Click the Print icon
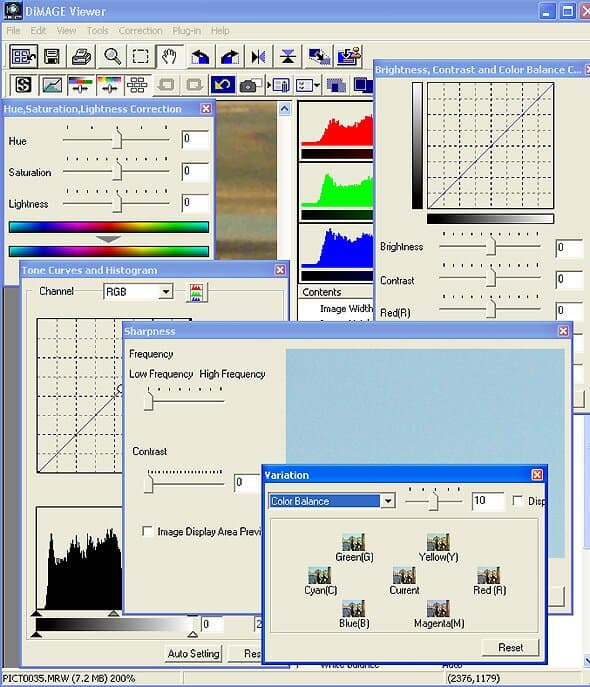The image size is (590, 687). click(x=82, y=57)
